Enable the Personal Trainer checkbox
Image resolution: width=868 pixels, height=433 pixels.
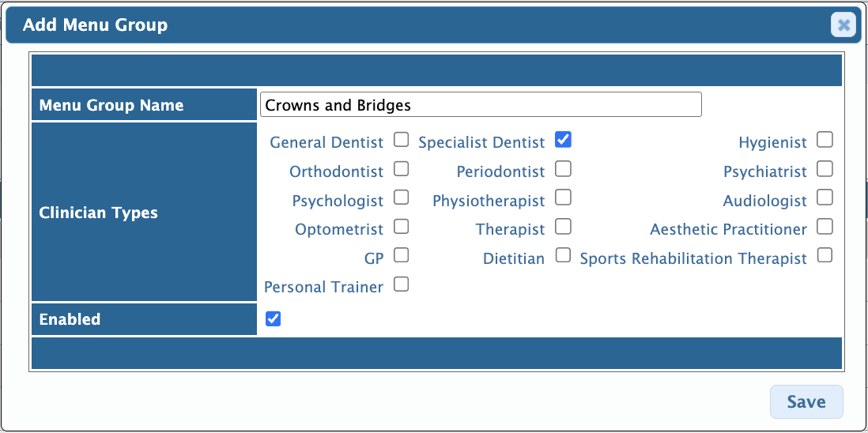(402, 284)
